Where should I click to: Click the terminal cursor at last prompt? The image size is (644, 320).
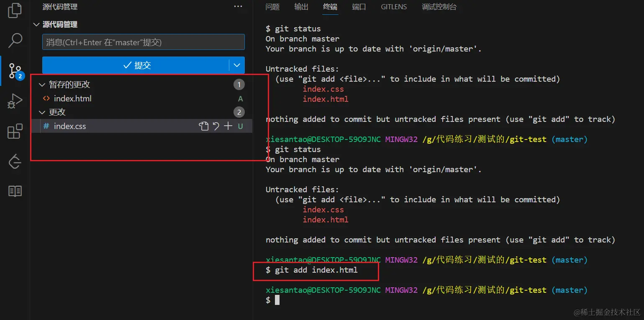pos(277,300)
